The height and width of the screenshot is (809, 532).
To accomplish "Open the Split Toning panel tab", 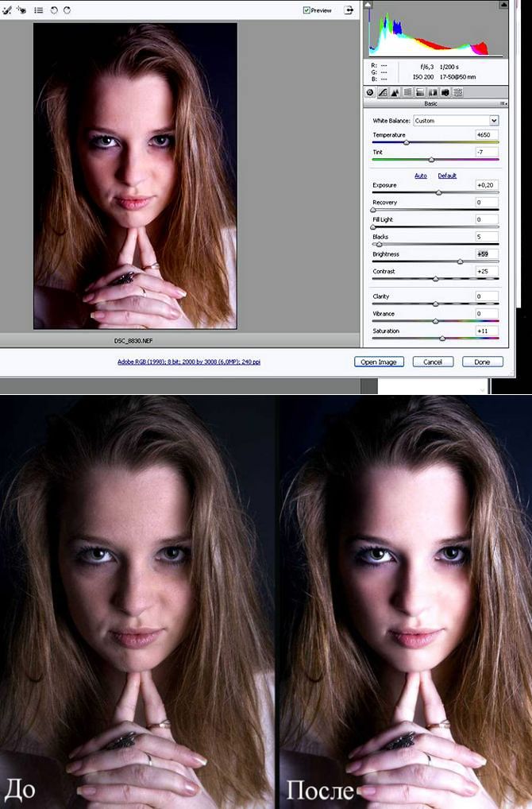I will click(419, 92).
